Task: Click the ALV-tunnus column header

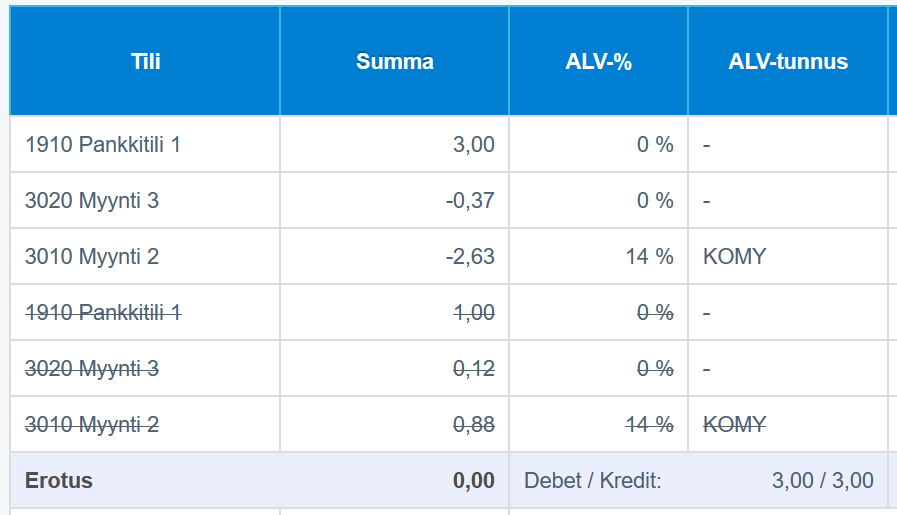Action: pos(787,62)
